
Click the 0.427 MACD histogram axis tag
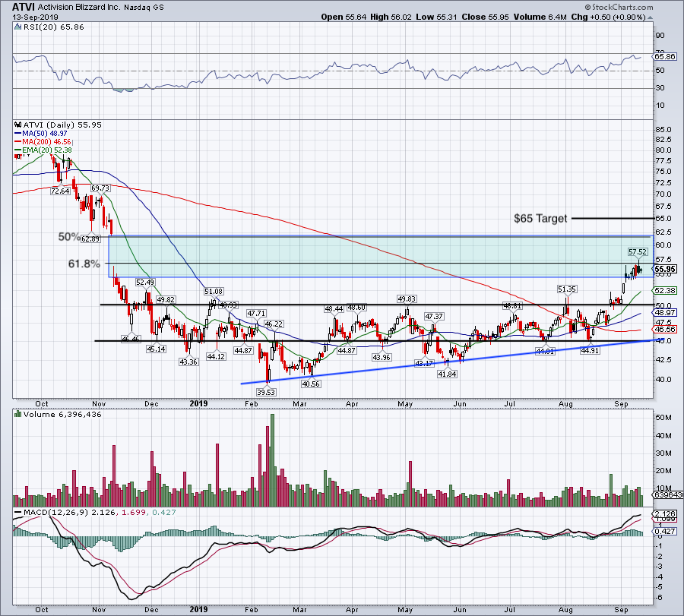point(665,532)
